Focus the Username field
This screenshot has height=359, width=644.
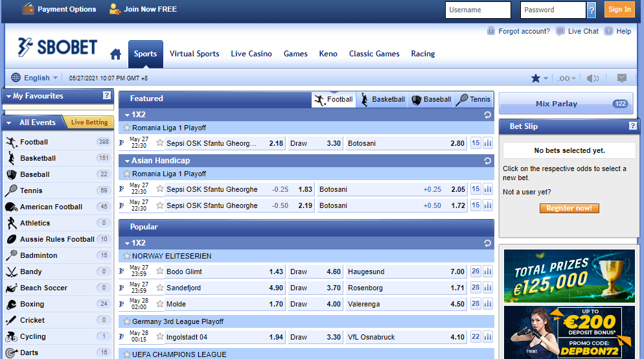[x=478, y=10]
